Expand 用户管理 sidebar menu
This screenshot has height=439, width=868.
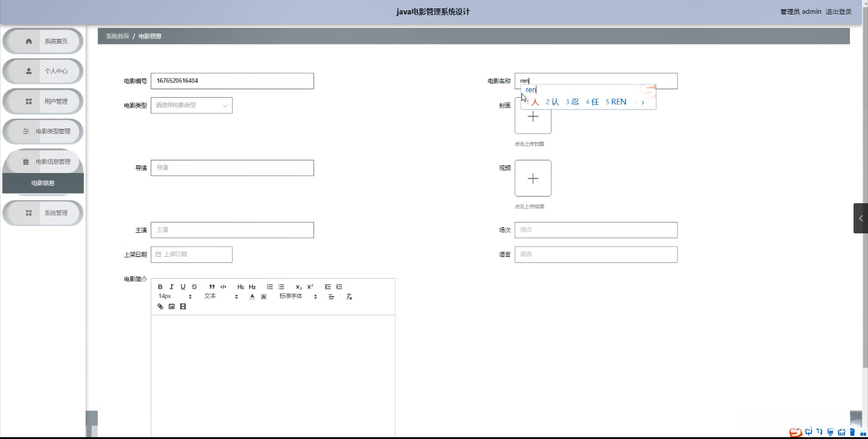(43, 101)
